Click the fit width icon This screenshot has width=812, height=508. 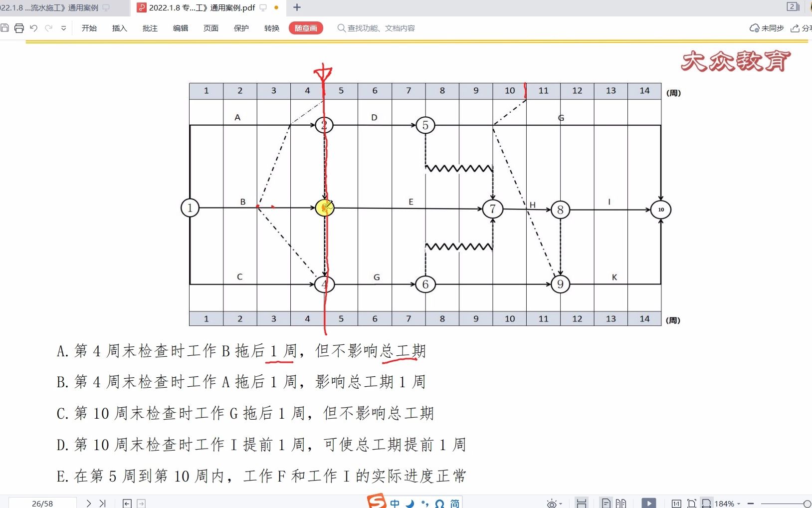coord(706,503)
